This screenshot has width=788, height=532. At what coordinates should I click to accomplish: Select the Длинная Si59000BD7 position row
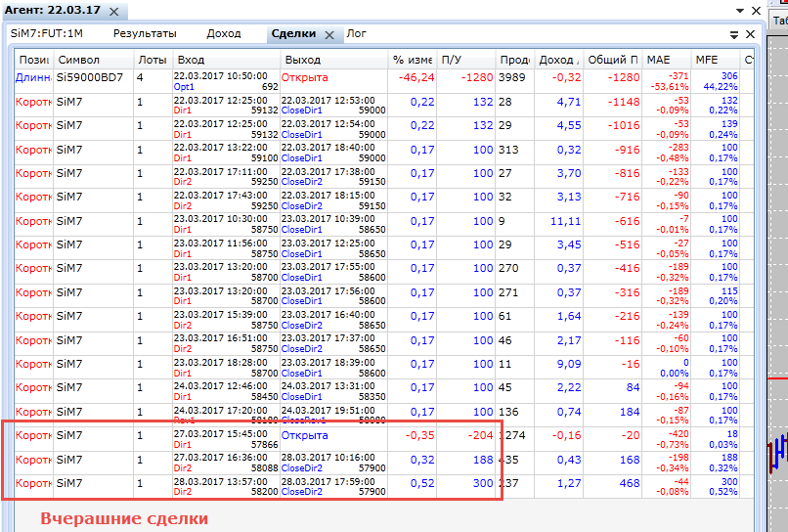click(384, 81)
